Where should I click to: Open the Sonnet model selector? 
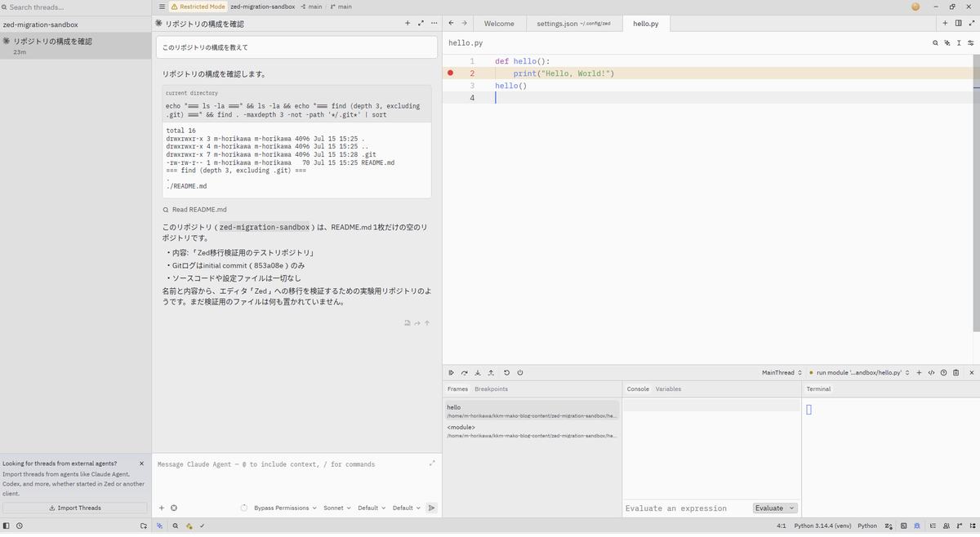point(336,508)
